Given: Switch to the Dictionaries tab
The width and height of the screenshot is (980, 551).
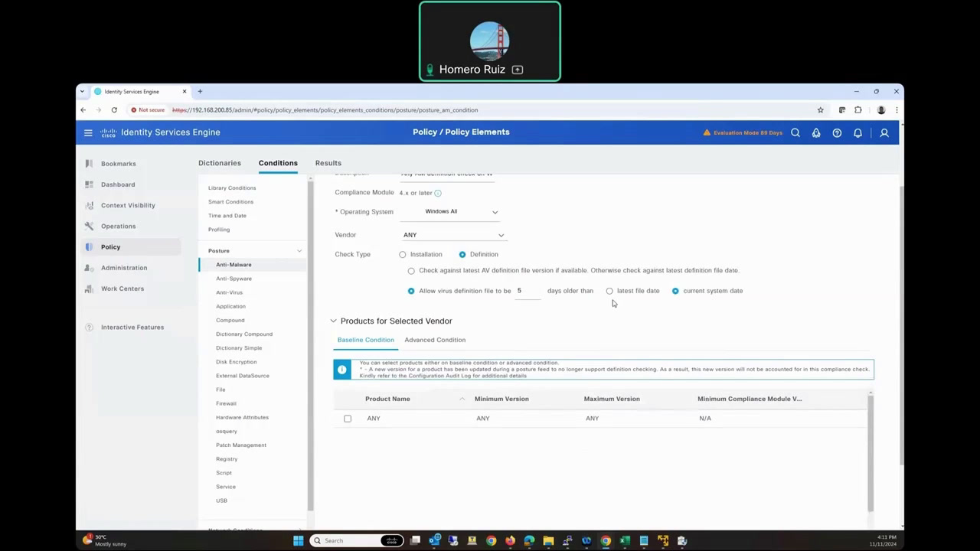Looking at the screenshot, I should 220,163.
